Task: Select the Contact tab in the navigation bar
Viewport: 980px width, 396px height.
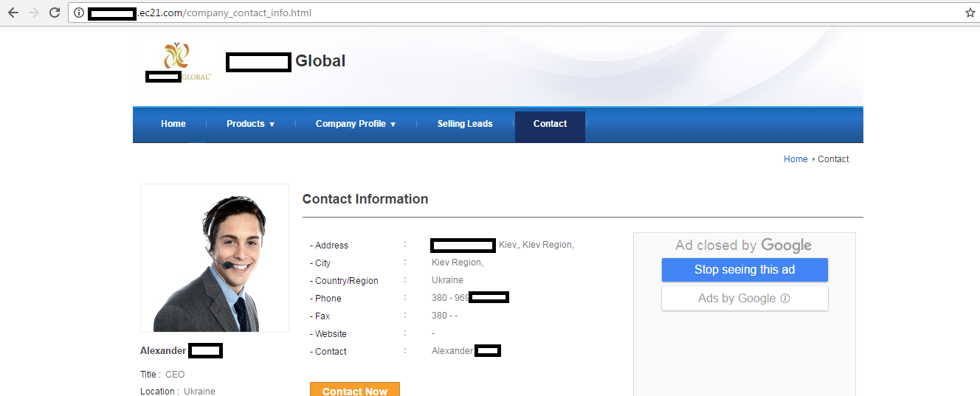Action: tap(550, 124)
